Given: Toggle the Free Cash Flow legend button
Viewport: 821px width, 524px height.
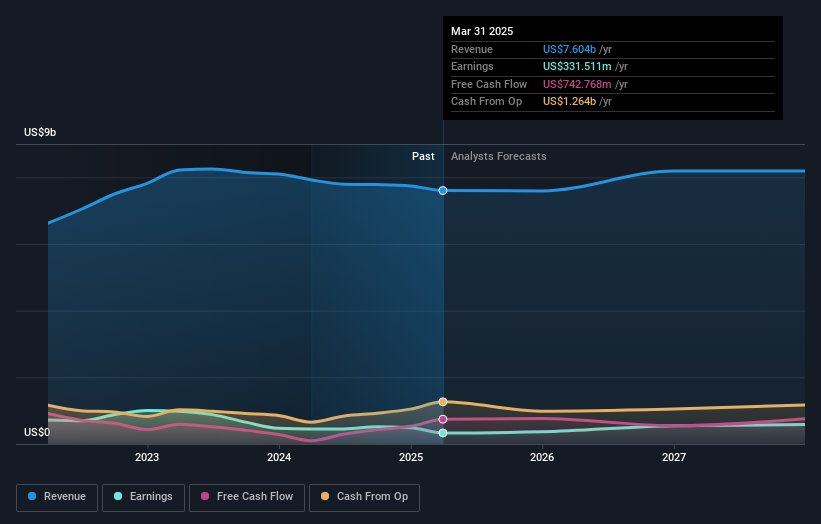Looking at the screenshot, I should click(x=247, y=497).
